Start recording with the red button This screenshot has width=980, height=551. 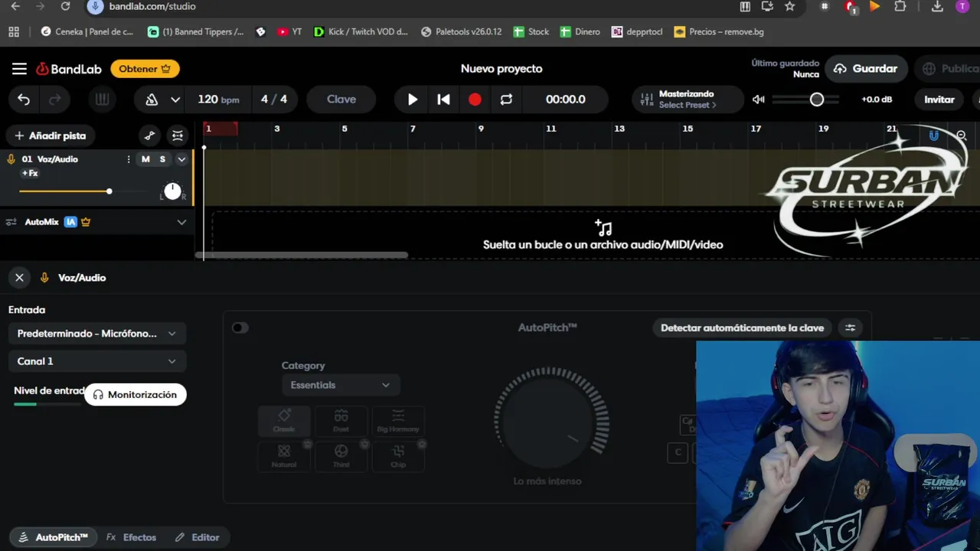click(x=475, y=99)
